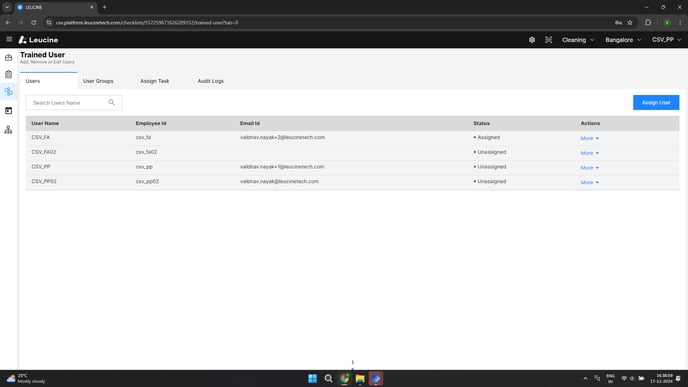Viewport: 688px width, 387px height.
Task: Select the highlighted process sidebar icon
Action: pos(8,91)
